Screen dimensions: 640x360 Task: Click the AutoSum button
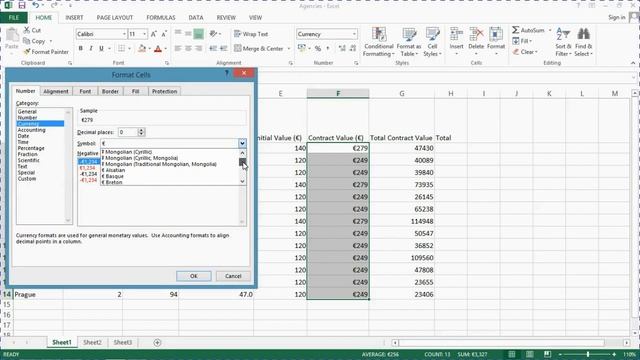tap(529, 30)
